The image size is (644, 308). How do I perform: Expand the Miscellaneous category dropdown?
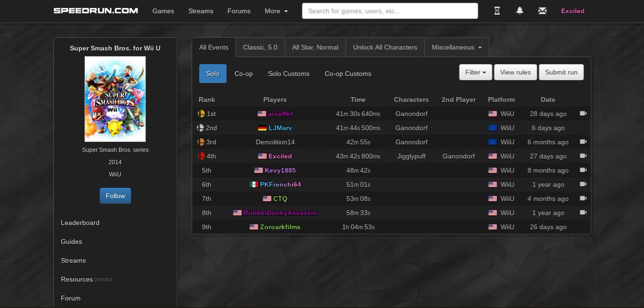(x=457, y=47)
